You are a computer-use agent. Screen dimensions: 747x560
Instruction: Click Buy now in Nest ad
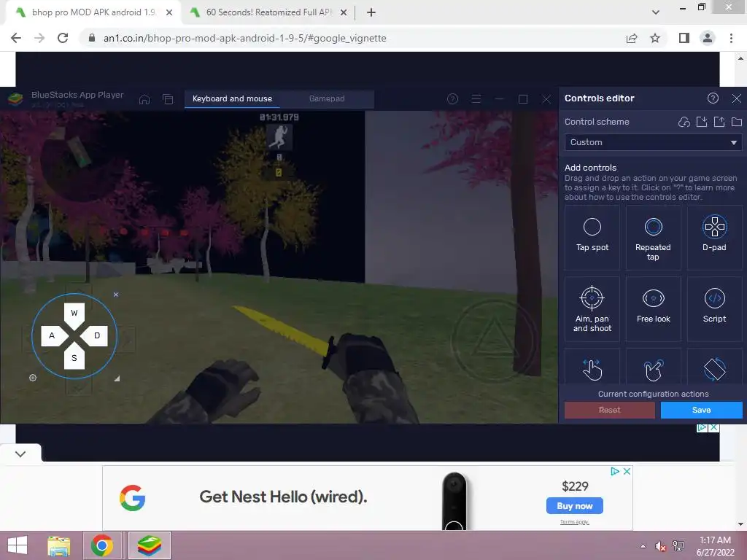point(575,506)
